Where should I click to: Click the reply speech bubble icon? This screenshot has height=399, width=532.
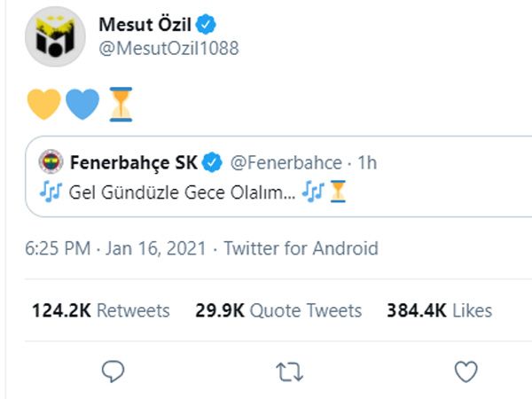112,371
